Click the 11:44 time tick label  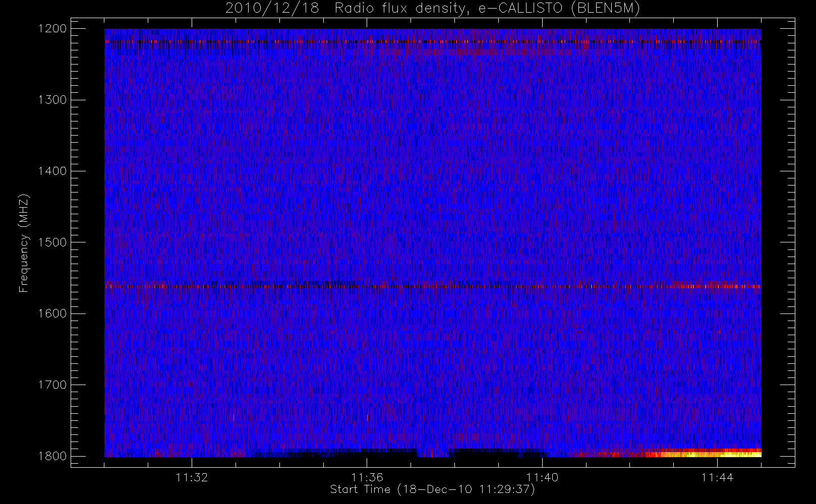[717, 477]
